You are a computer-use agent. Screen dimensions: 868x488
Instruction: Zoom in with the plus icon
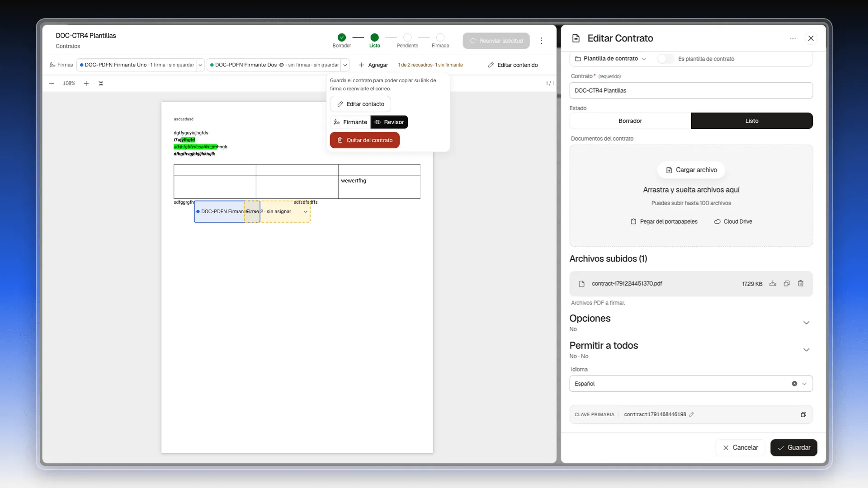86,84
